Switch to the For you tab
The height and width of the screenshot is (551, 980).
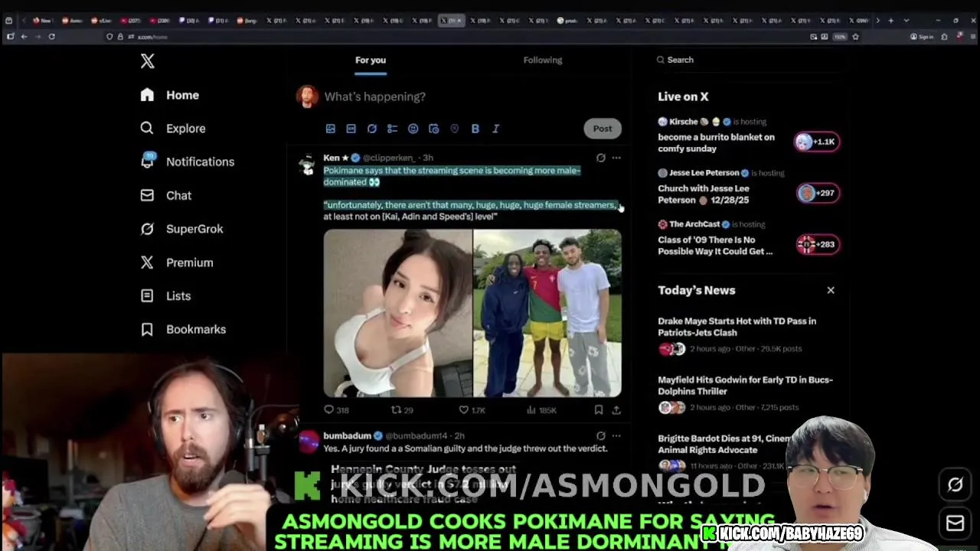click(x=371, y=60)
